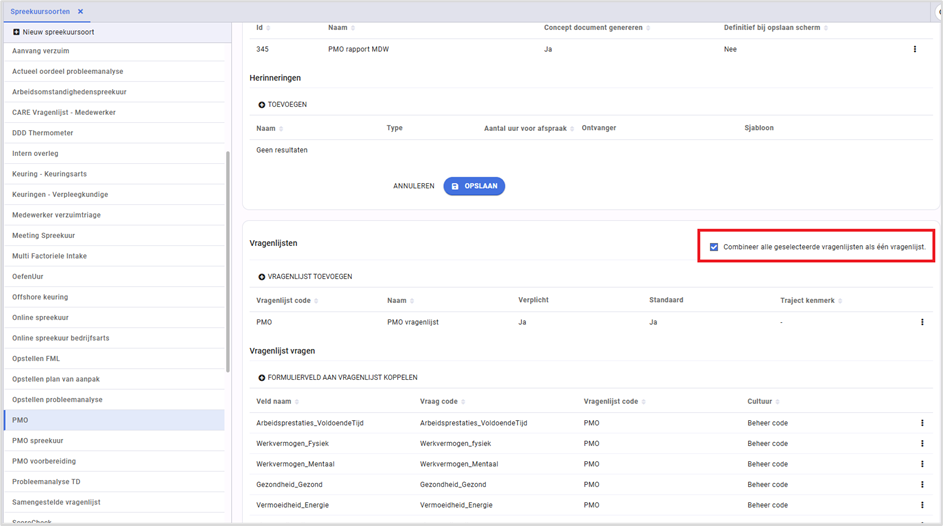Click the Formulierveld aan vragenlijst koppelen label

point(342,378)
